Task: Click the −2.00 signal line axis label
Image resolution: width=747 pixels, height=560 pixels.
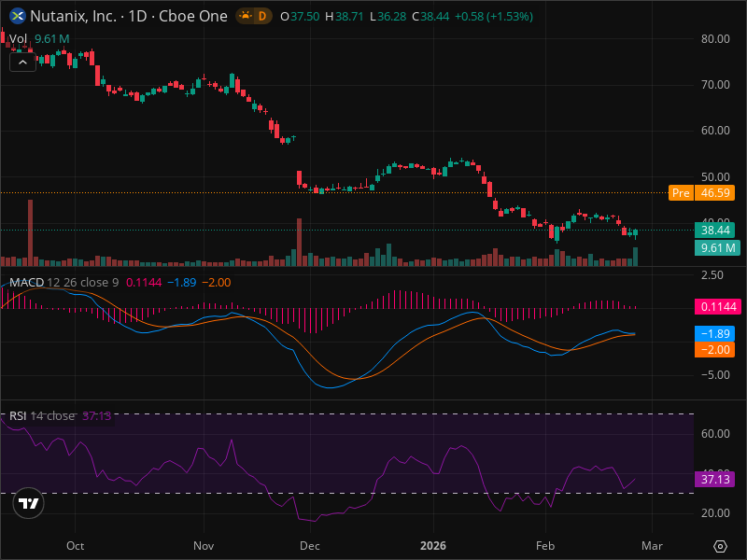Action: pyautogui.click(x=714, y=350)
